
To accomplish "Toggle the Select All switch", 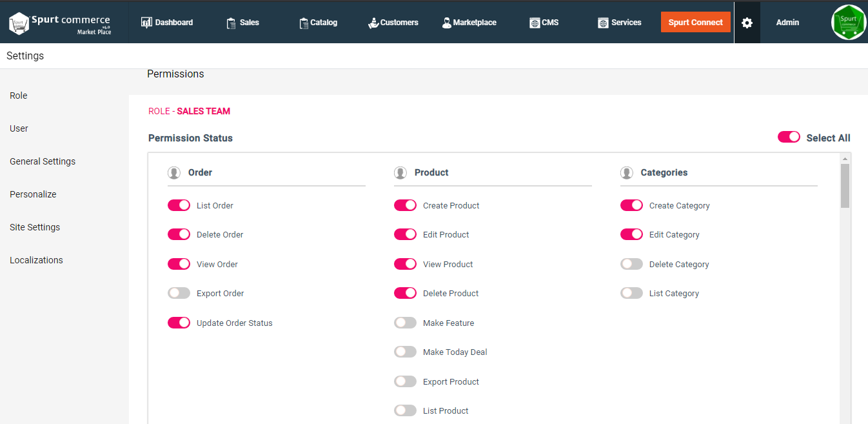I will click(x=789, y=137).
